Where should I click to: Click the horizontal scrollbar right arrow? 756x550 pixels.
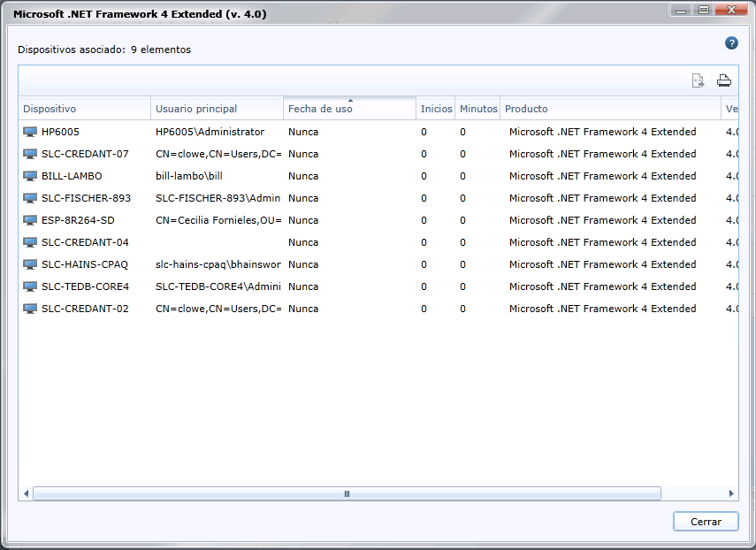(x=731, y=493)
